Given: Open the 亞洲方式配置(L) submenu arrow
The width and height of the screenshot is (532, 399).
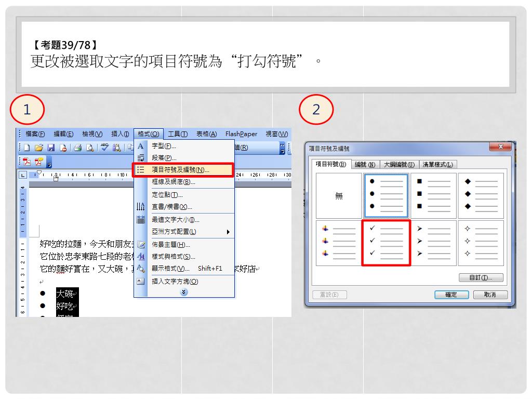Looking at the screenshot, I should (x=228, y=232).
